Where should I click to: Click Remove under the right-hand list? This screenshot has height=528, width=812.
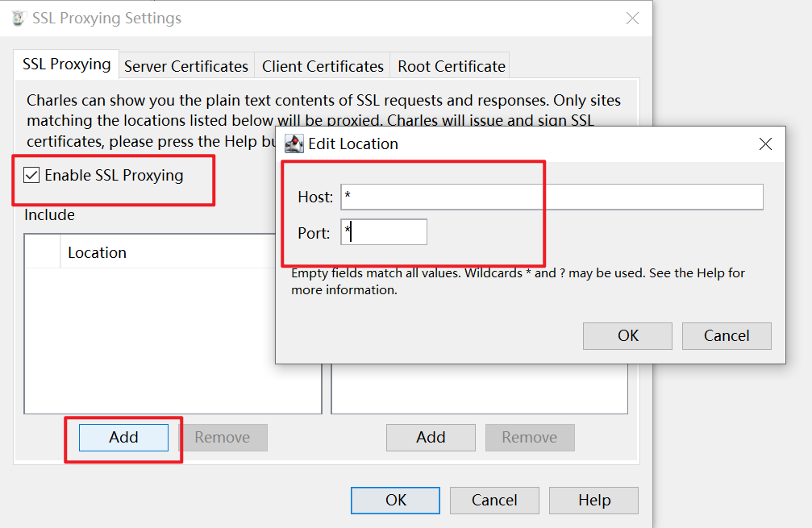(530, 438)
